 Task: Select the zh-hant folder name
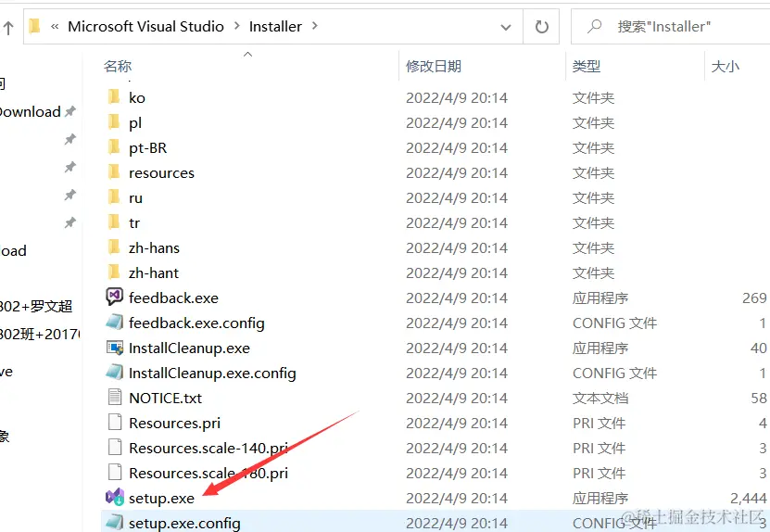[154, 272]
